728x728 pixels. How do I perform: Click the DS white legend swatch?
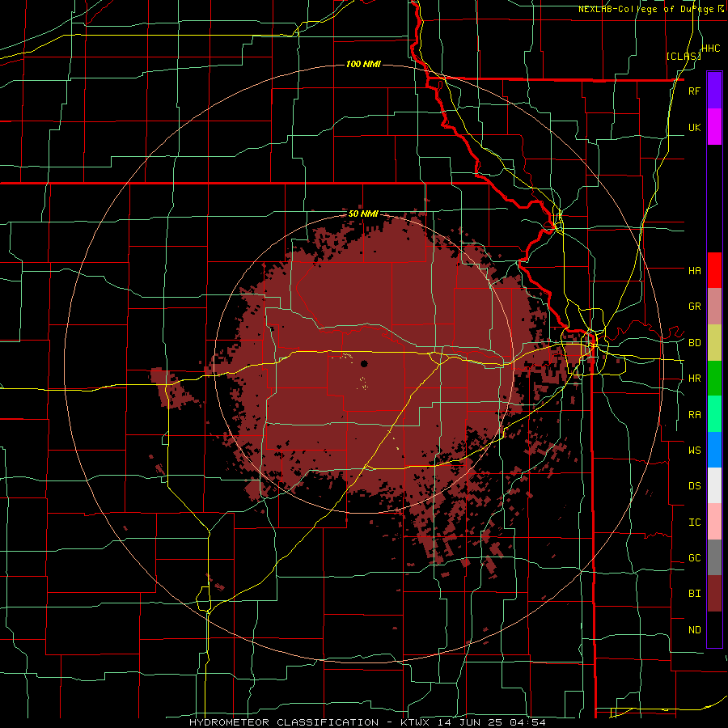click(714, 485)
